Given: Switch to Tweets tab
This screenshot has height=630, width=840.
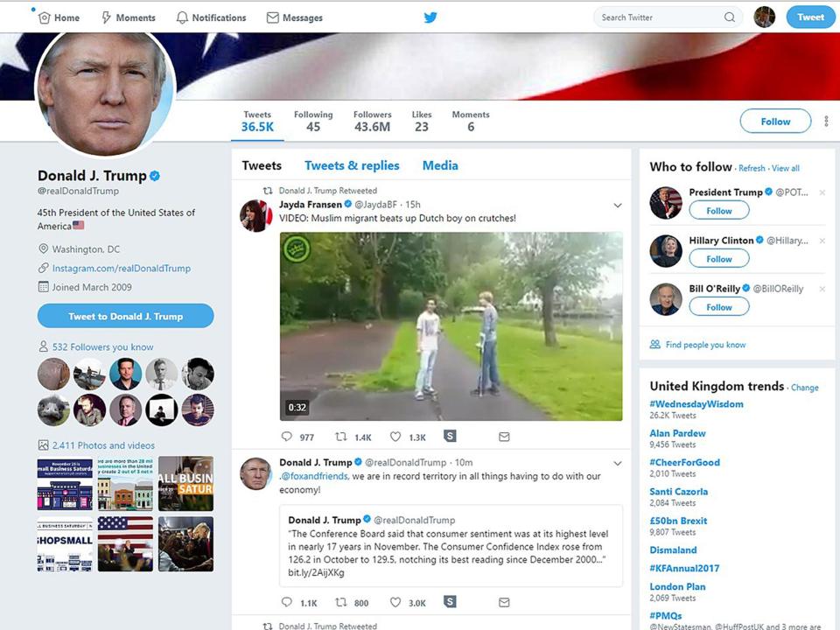Looking at the screenshot, I should point(262,165).
